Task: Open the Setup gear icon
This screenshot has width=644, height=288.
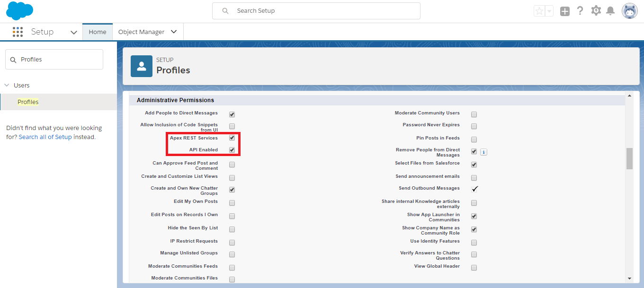Action: (x=596, y=10)
